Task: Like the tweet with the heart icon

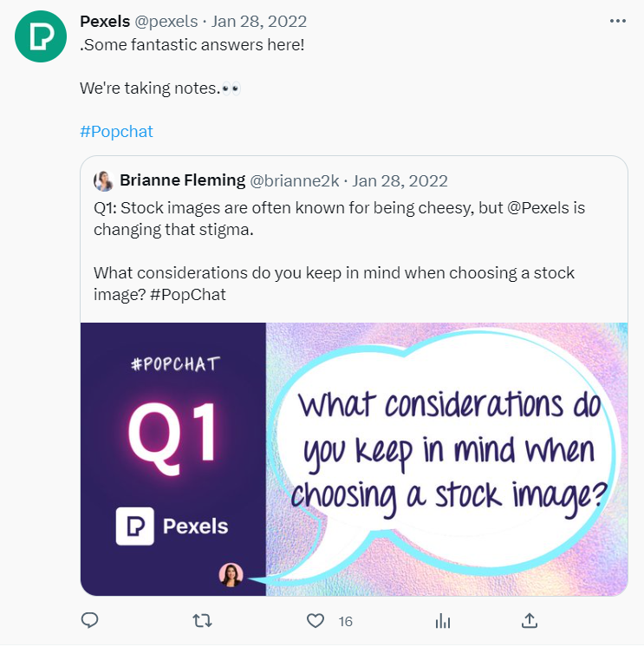Action: pos(315,621)
